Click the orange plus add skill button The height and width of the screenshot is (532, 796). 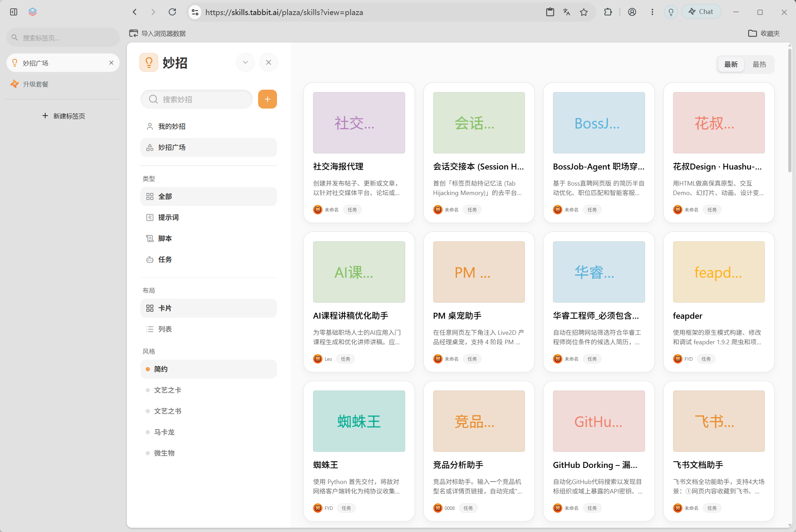(268, 99)
